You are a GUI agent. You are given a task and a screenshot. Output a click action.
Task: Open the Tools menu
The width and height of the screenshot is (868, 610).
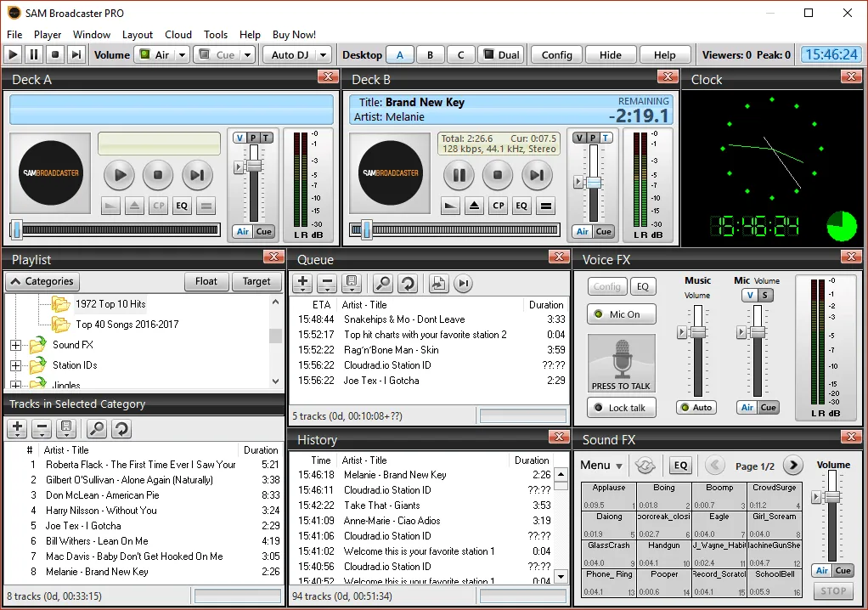(215, 34)
